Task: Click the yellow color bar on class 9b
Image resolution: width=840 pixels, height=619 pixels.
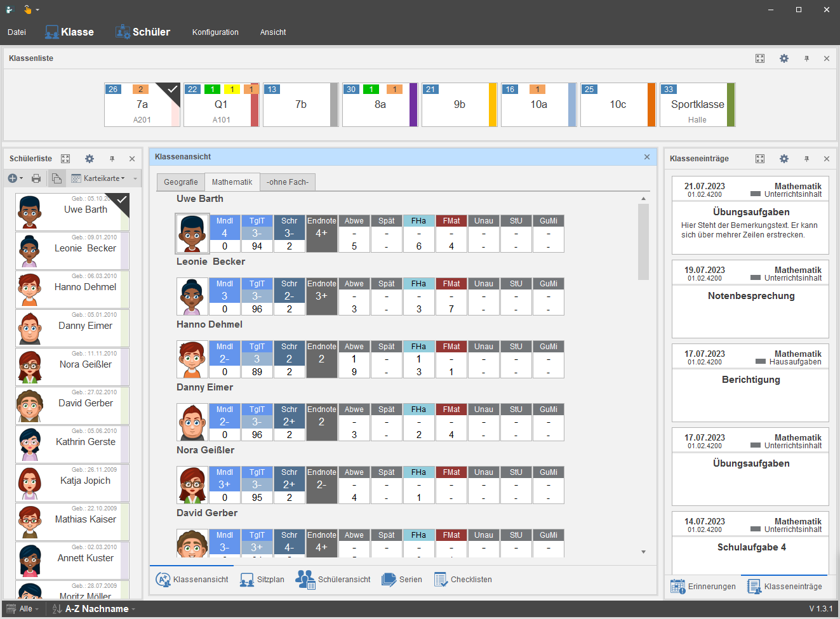Action: click(x=493, y=105)
